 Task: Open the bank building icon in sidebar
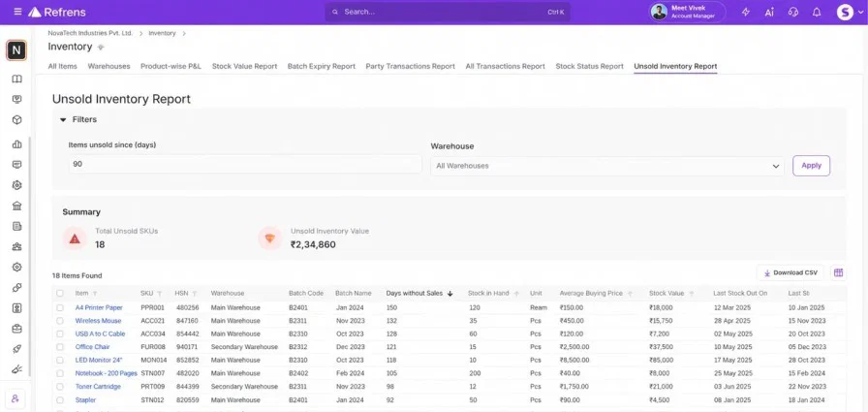[16, 206]
